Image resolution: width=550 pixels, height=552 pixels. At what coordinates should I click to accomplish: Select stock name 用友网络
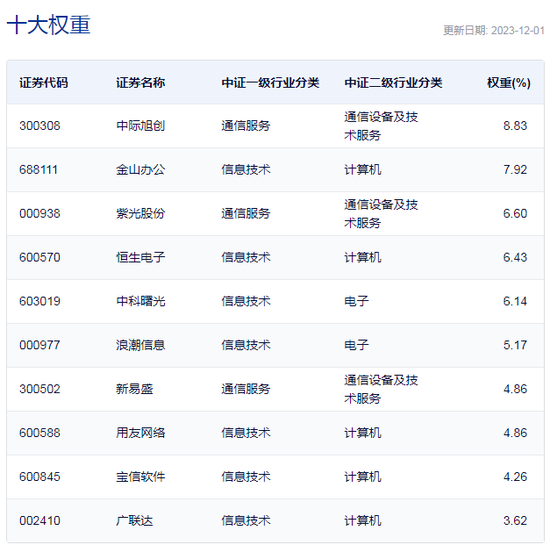(140, 433)
